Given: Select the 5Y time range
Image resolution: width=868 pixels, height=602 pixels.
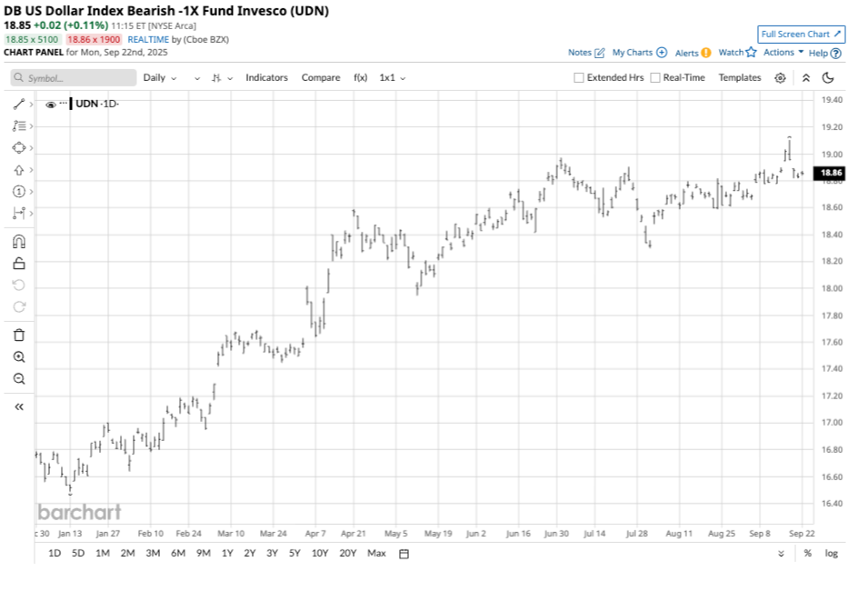Looking at the screenshot, I should [294, 553].
